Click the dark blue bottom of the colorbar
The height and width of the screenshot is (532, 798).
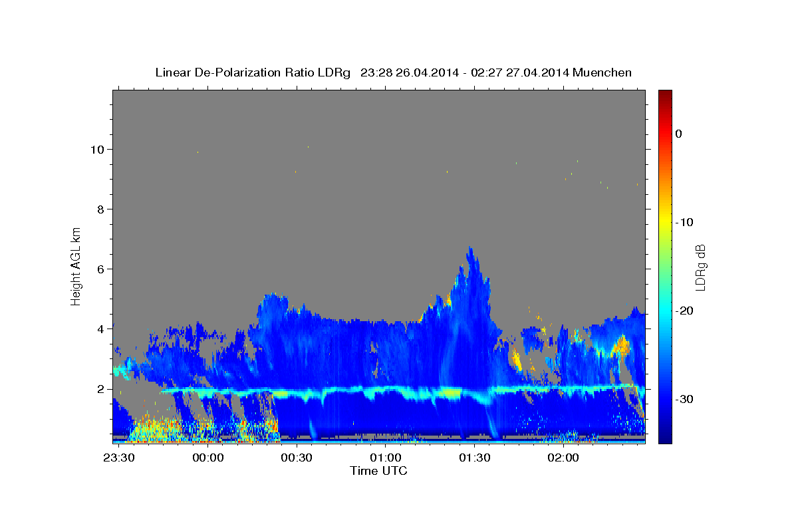(x=665, y=438)
